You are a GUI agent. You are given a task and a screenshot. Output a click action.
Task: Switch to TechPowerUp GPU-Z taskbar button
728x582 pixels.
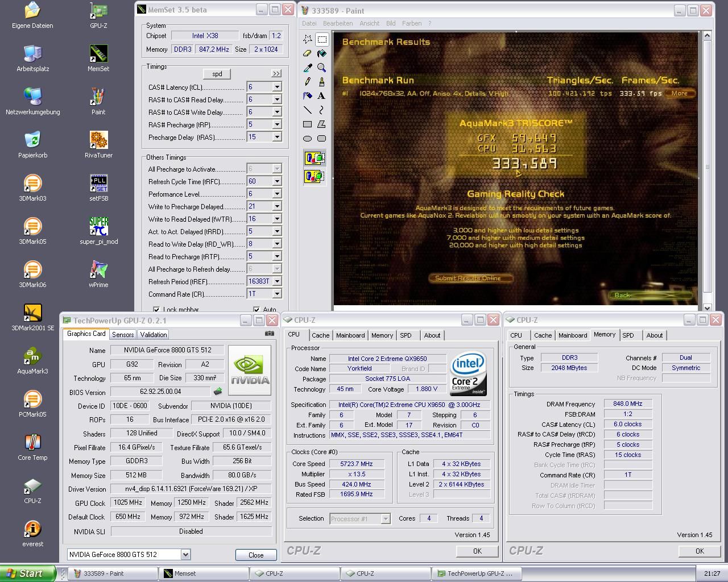tap(477, 573)
